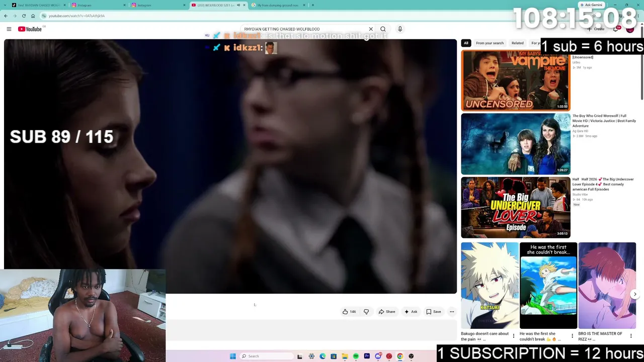Open options for He was the first short
644x362 pixels.
(572, 336)
